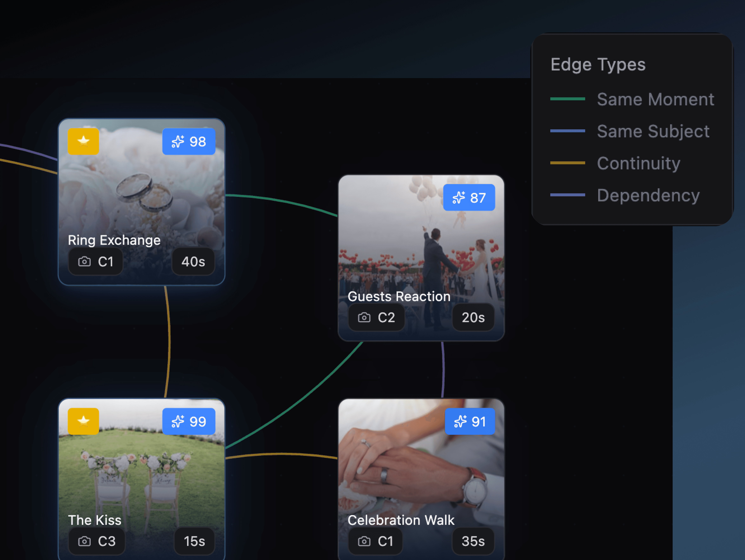Click the sparkle score 99 badge
This screenshot has width=745, height=560.
(189, 422)
